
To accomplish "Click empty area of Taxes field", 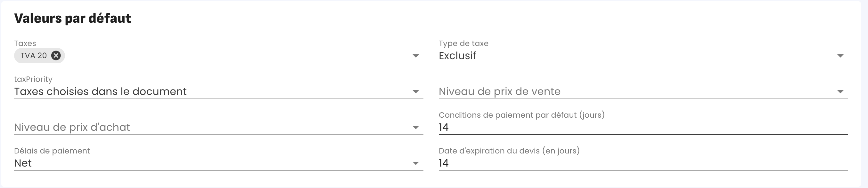I will pyautogui.click(x=236, y=56).
